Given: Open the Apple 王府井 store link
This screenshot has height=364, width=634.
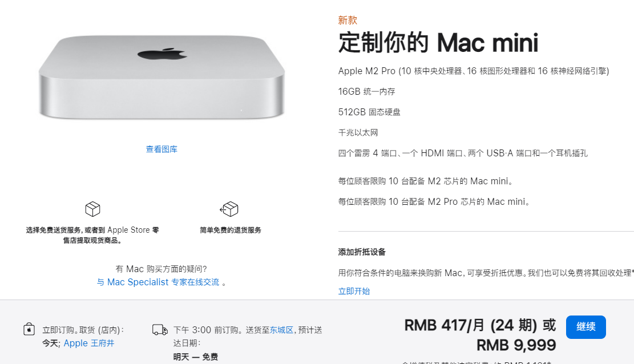Looking at the screenshot, I should tap(89, 343).
